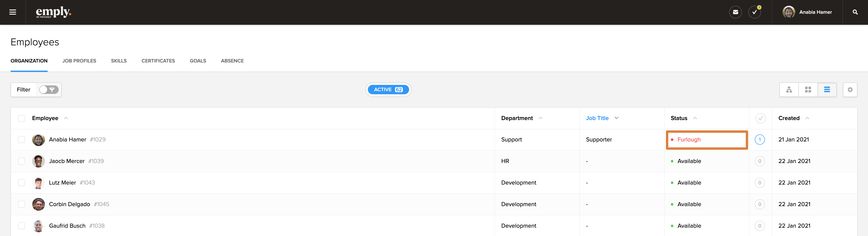The height and width of the screenshot is (236, 868).
Task: Open the Absence tab
Action: click(x=232, y=61)
